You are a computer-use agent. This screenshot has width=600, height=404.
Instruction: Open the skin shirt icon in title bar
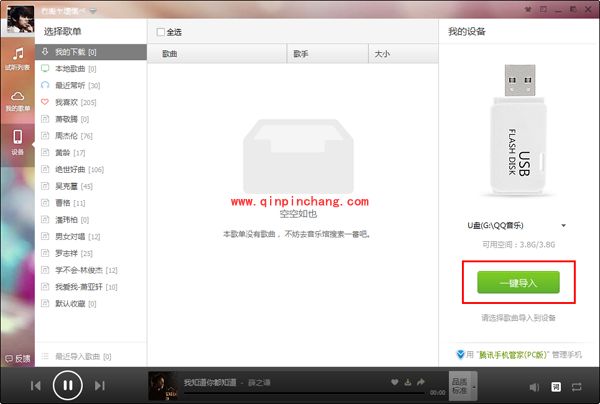coord(528,9)
